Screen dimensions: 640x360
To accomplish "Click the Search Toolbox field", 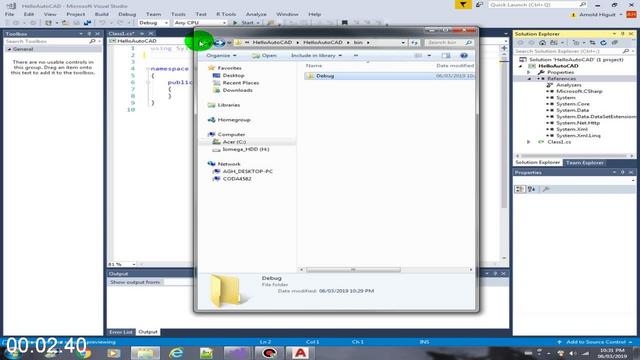I will coord(52,41).
